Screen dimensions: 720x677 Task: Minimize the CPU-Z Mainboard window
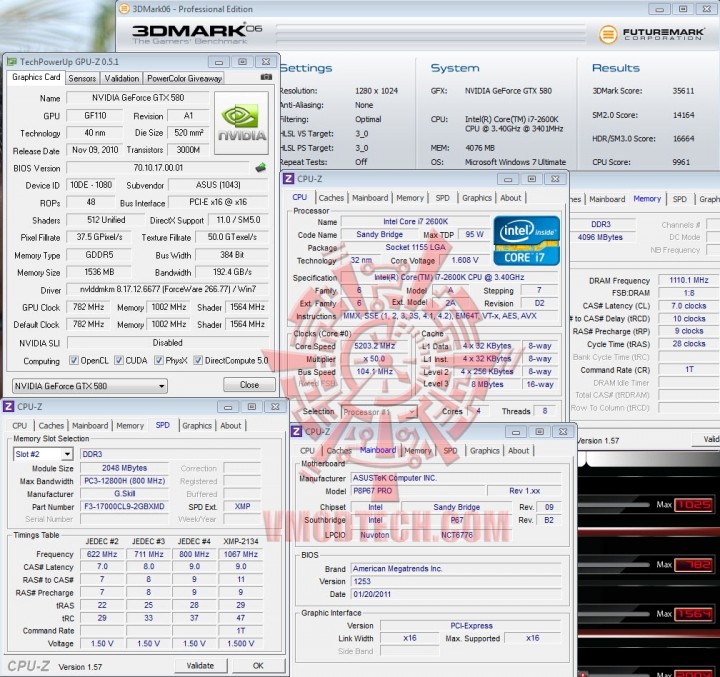pos(516,432)
